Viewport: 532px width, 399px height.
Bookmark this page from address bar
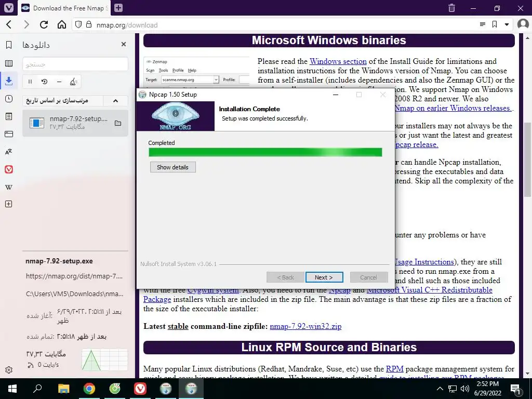click(x=495, y=24)
